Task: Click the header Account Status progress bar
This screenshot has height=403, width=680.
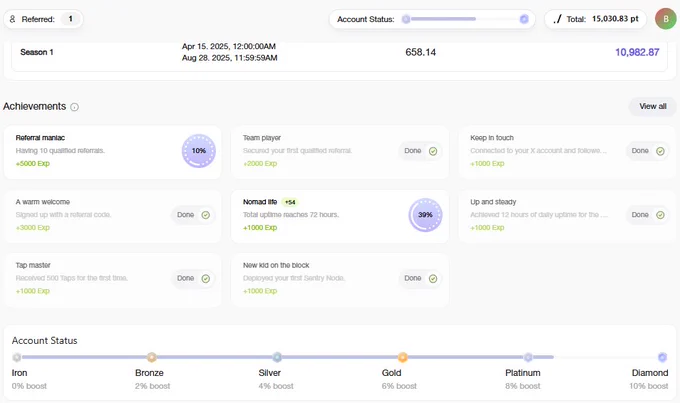Action: tap(465, 19)
